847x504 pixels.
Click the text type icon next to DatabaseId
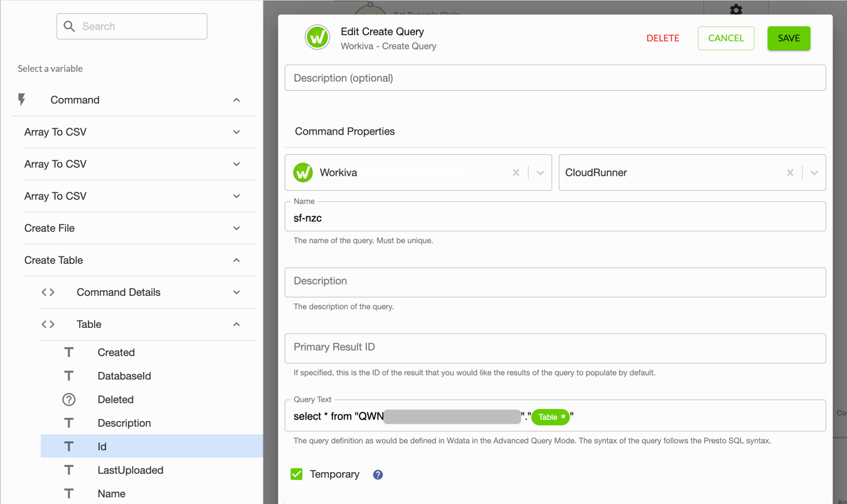(x=69, y=375)
